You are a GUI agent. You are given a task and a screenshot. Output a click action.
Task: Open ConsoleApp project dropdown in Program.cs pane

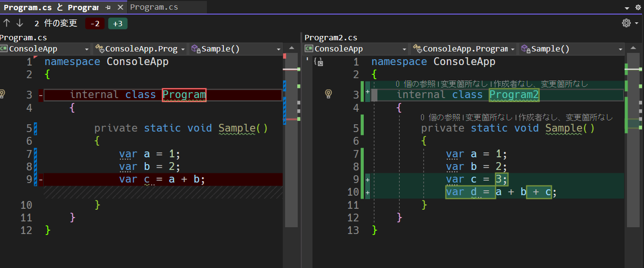point(87,49)
